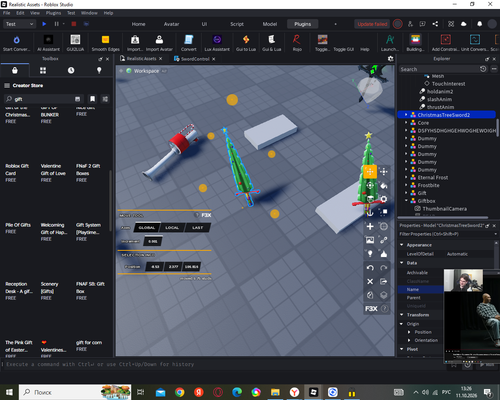Click the Creator Store heading
Screen dimensions: 500x400
(x=28, y=86)
